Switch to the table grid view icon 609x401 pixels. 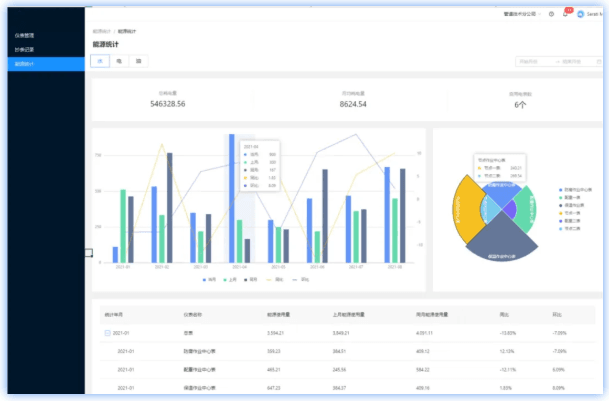(139, 61)
